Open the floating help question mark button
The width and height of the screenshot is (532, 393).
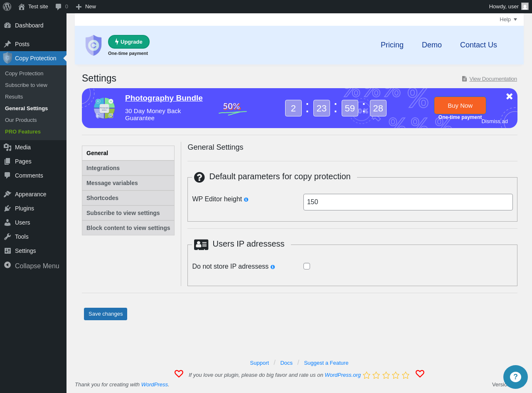coord(515,377)
